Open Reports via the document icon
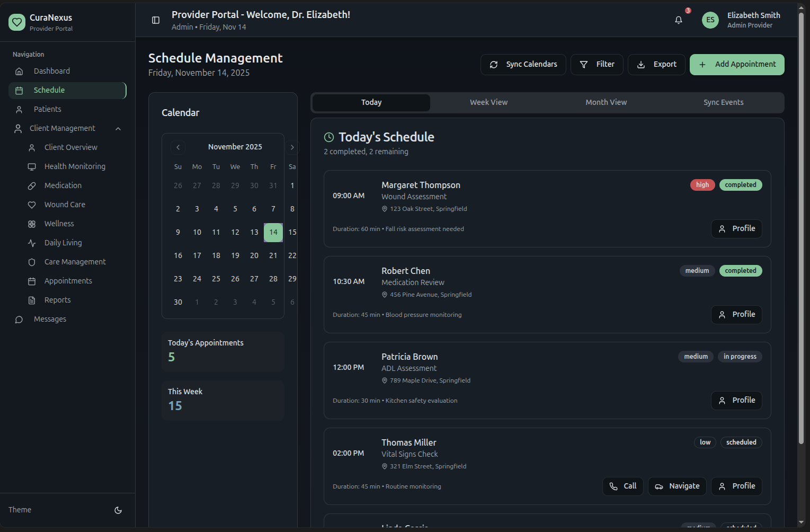Screen dimensions: 810x532 tap(32, 300)
